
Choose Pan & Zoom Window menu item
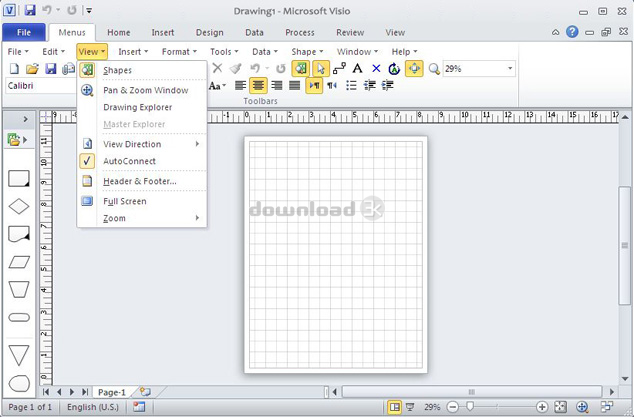point(142,90)
